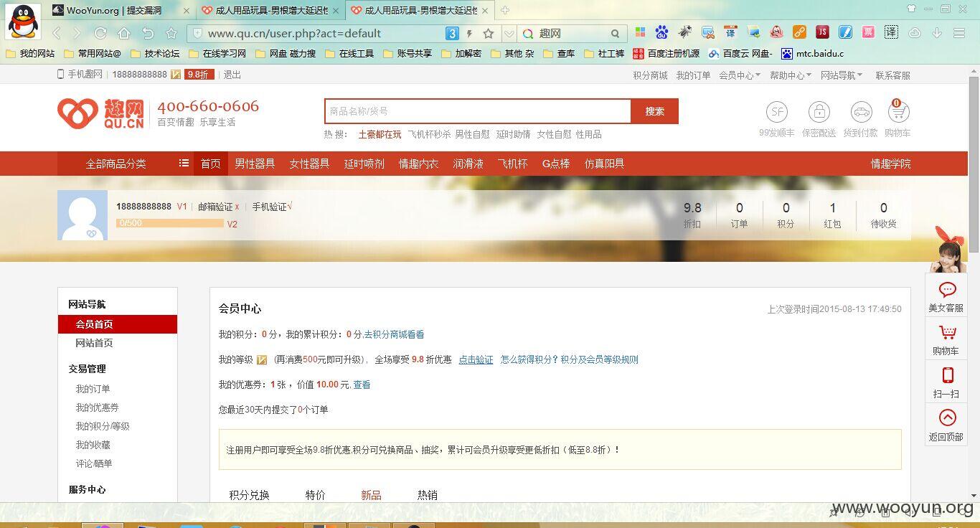Open the browser hamburger menu
980x528 pixels.
coord(959,33)
